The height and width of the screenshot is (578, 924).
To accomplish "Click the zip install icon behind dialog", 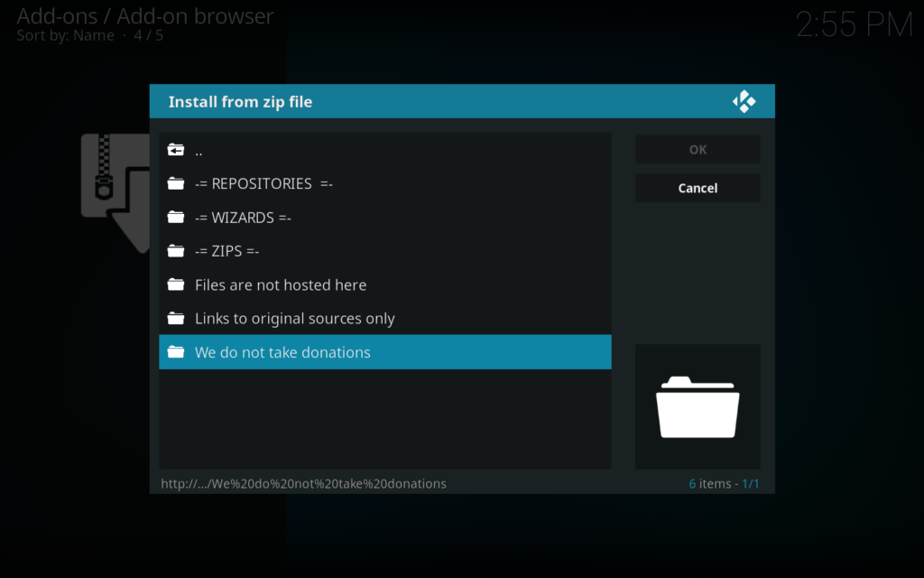I will pyautogui.click(x=115, y=193).
